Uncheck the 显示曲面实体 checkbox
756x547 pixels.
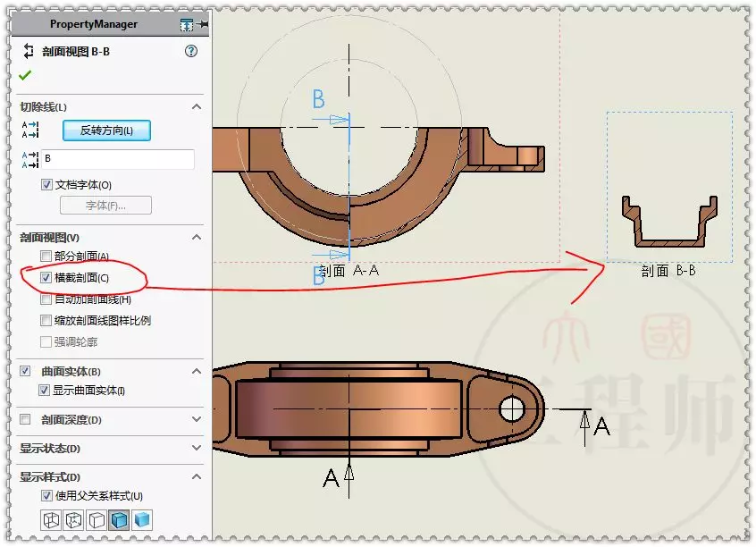click(44, 390)
